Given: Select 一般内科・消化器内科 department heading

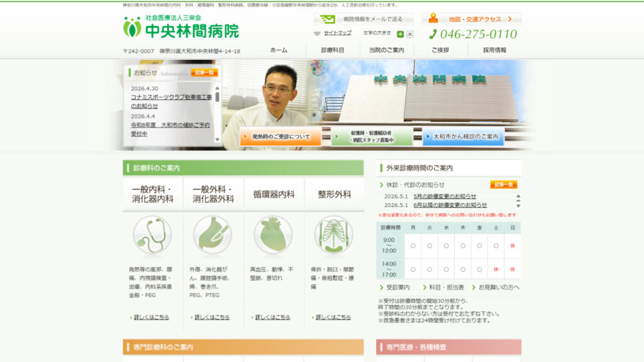Looking at the screenshot, I should (x=153, y=194).
